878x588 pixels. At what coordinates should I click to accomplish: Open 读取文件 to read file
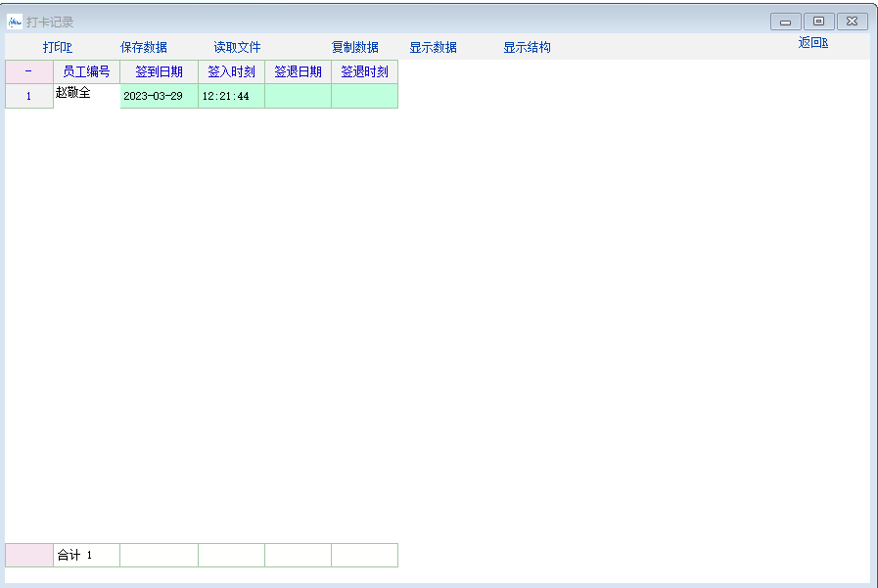click(x=237, y=47)
